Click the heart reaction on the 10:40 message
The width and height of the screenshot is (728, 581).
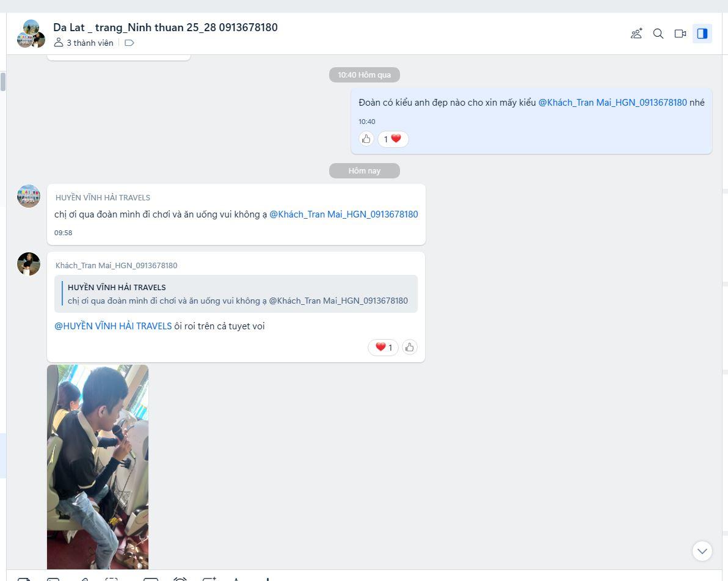pyautogui.click(x=393, y=139)
